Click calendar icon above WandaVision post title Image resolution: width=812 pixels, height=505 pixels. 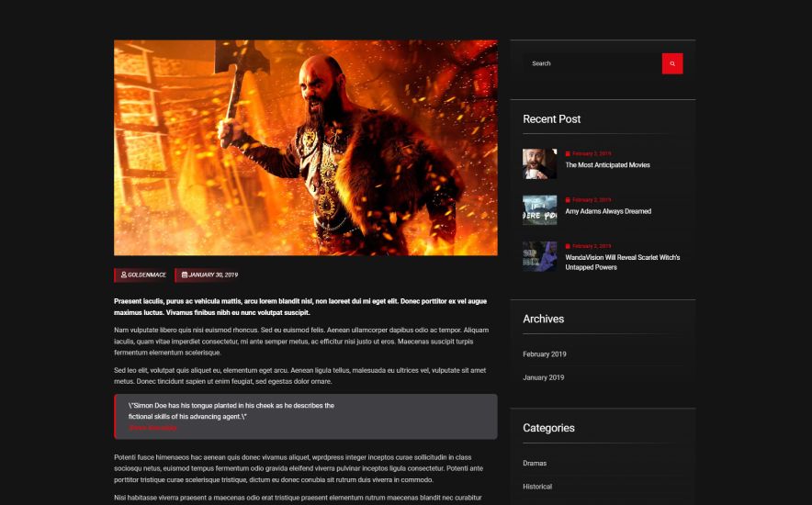pyautogui.click(x=568, y=246)
